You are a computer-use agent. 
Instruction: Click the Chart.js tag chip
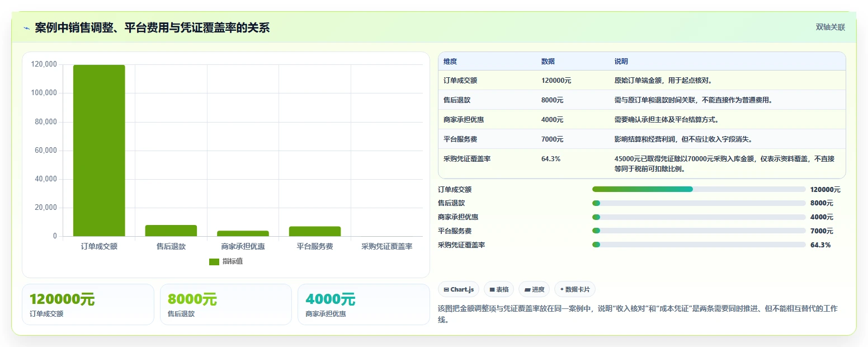(x=459, y=289)
